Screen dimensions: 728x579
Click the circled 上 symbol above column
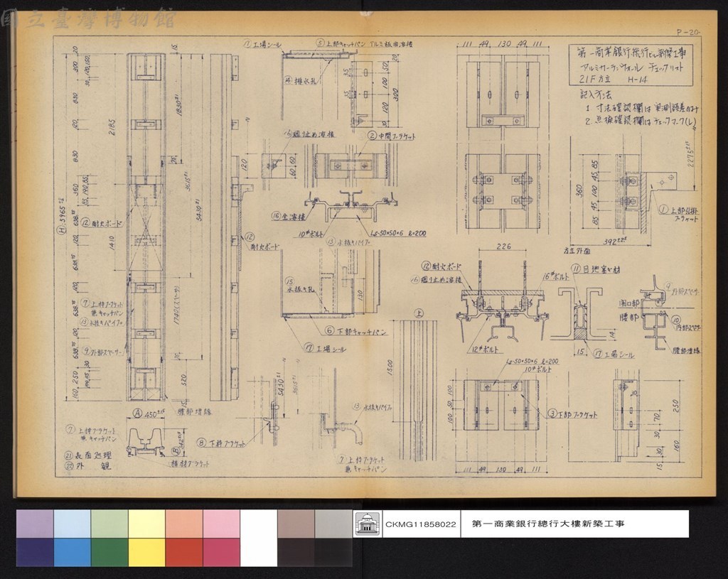pyautogui.click(x=419, y=313)
